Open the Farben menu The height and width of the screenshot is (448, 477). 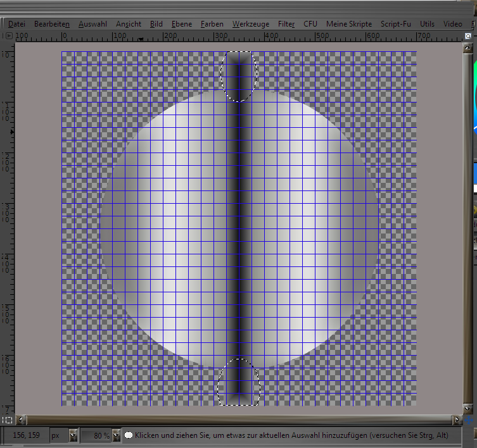[x=212, y=24]
